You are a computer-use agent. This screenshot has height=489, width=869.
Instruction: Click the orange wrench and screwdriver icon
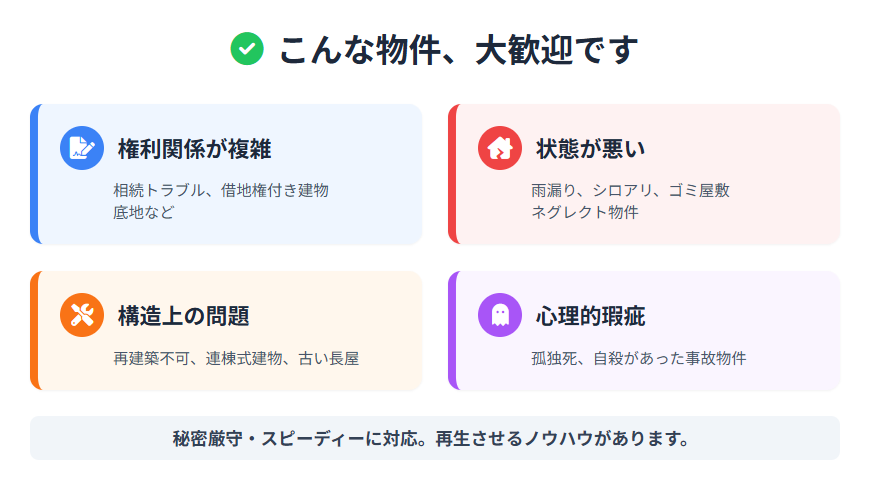point(81,316)
